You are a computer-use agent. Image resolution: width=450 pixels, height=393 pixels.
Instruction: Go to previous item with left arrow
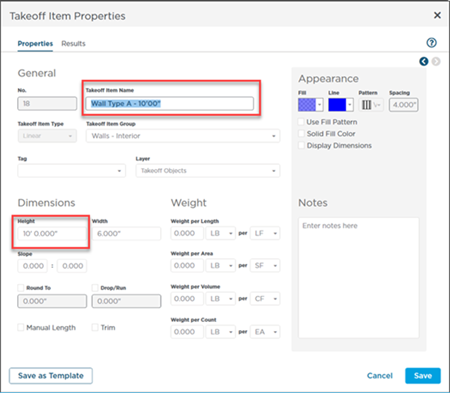point(424,61)
